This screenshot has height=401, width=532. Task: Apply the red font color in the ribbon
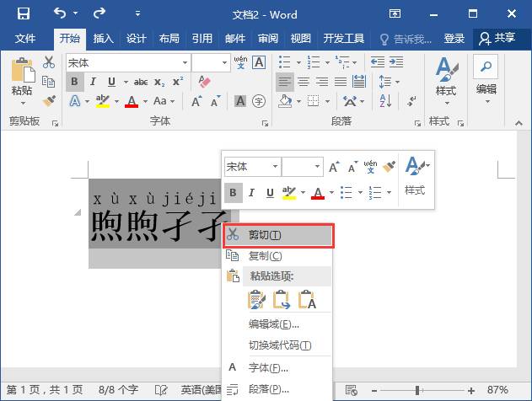point(132,101)
